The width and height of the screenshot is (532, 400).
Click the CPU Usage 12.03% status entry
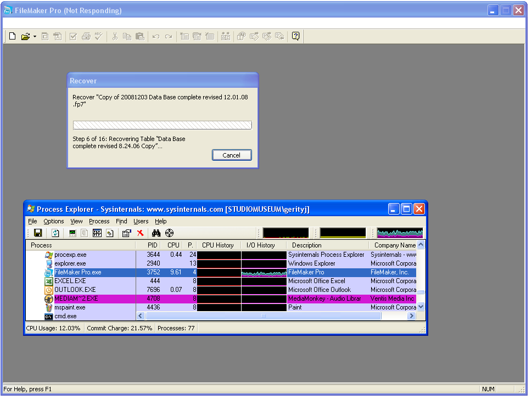tap(53, 328)
